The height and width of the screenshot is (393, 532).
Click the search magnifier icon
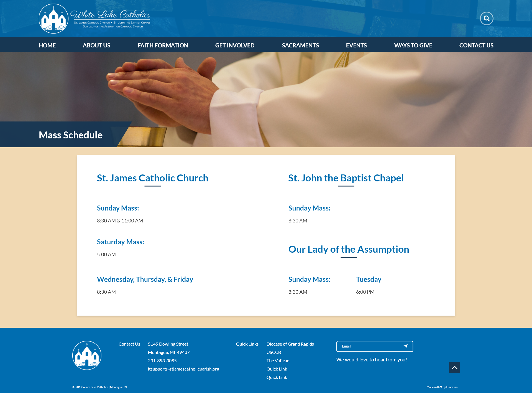click(487, 19)
